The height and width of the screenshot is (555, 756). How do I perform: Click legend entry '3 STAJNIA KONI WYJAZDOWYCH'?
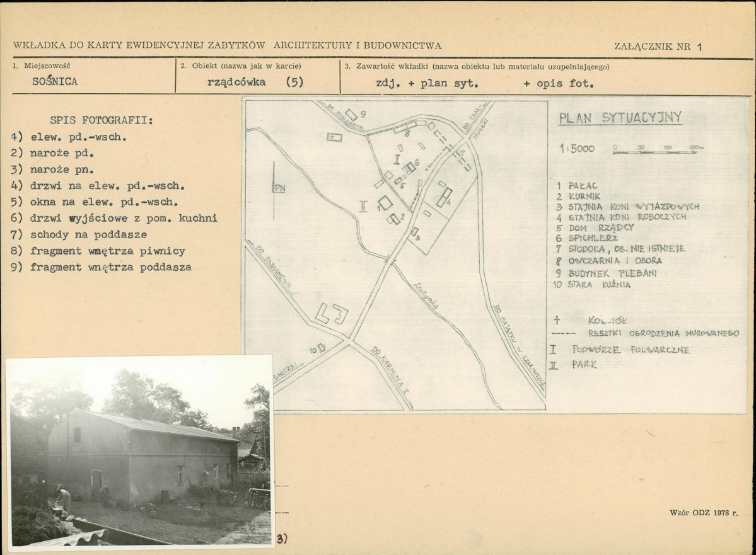(x=628, y=207)
